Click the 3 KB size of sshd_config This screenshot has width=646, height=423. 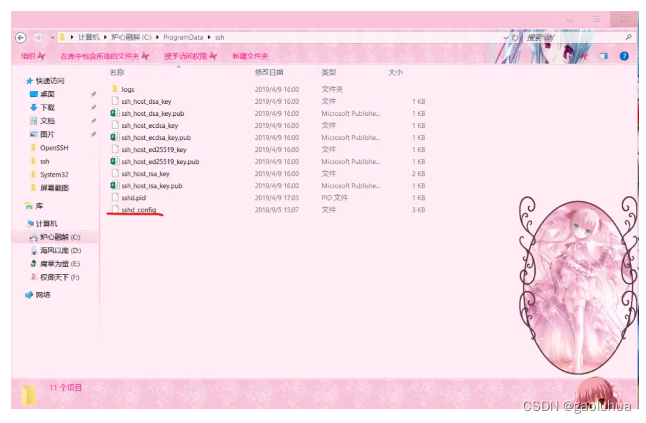pos(418,210)
